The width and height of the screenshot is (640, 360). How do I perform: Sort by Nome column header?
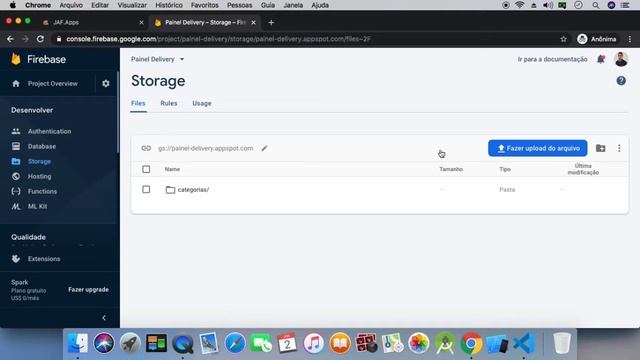coord(172,169)
